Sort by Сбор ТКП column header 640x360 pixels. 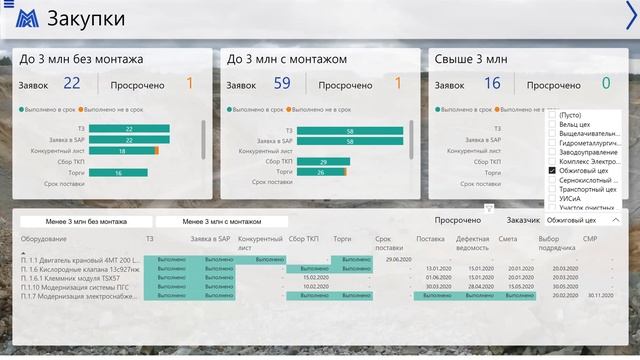[303, 239]
